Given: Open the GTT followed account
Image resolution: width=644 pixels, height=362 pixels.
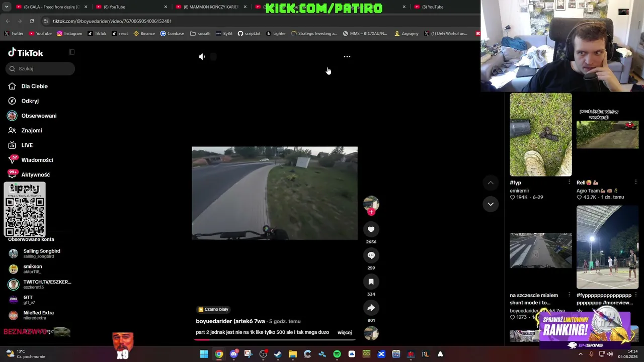Looking at the screenshot, I should [x=22, y=300].
